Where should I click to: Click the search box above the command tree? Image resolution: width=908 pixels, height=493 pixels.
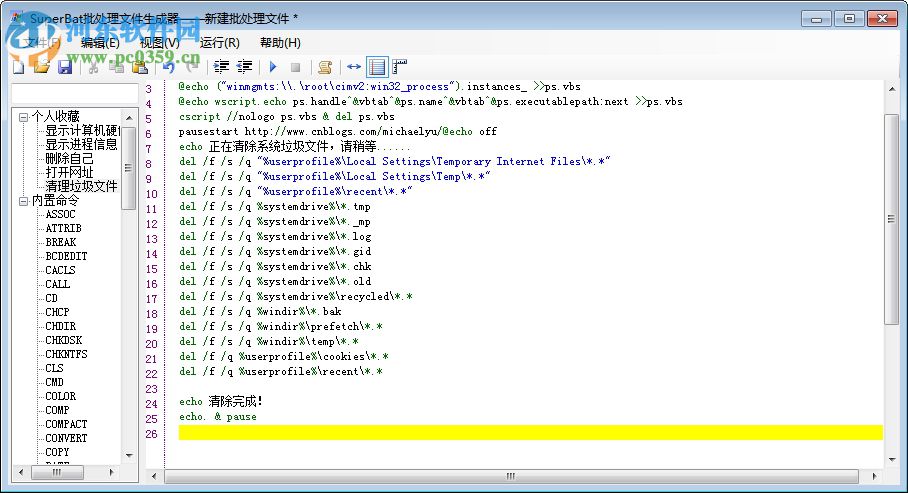[74, 93]
